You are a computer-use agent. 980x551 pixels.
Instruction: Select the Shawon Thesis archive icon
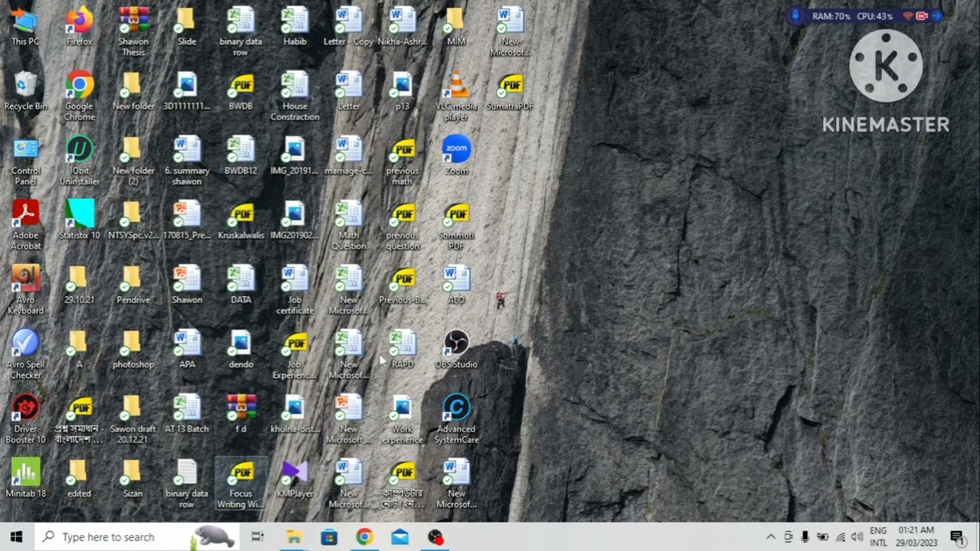click(x=133, y=31)
